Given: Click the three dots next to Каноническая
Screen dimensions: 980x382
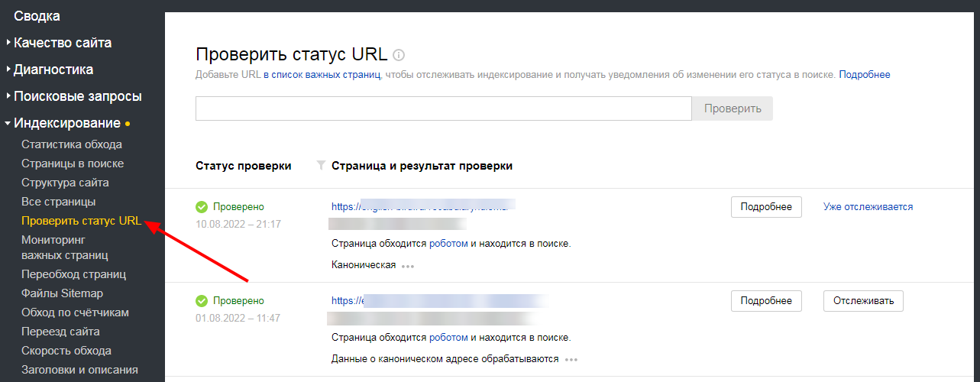Looking at the screenshot, I should click(408, 266).
